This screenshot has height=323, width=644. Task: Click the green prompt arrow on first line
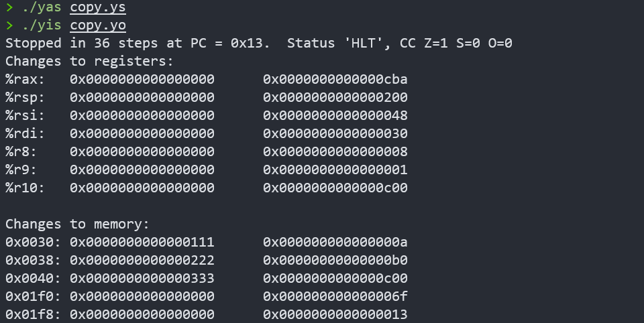tap(9, 9)
